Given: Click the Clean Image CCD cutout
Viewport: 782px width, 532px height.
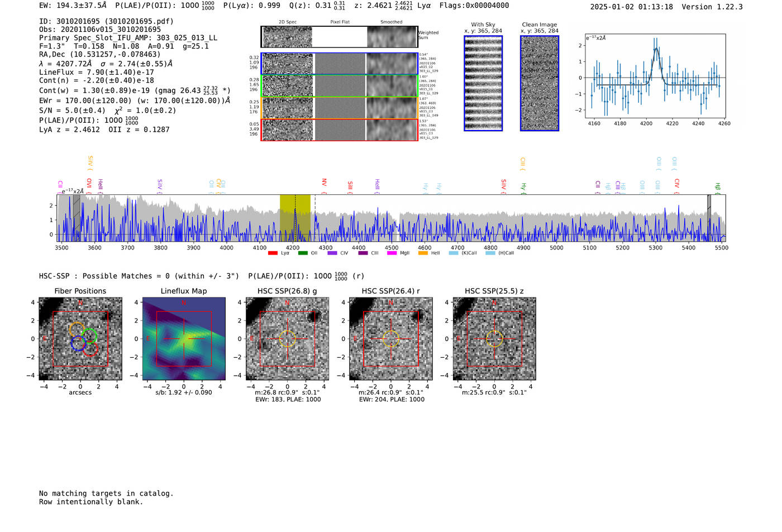Looking at the screenshot, I should (540, 83).
